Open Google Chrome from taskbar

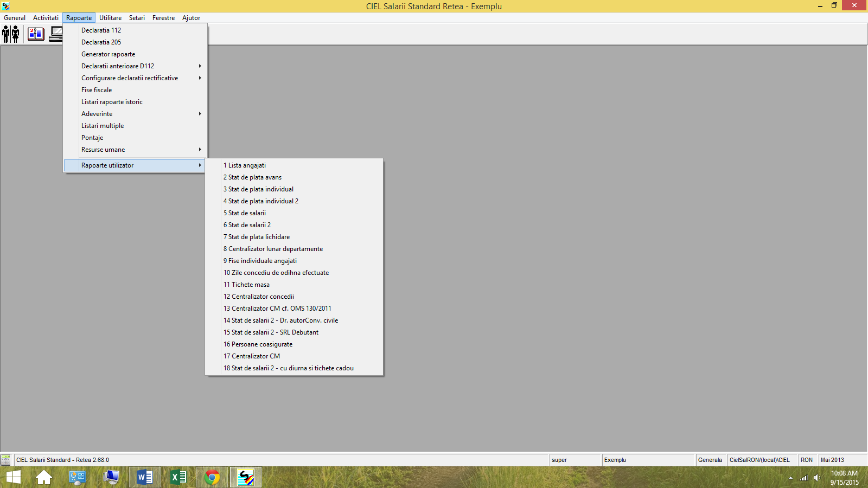pos(212,478)
